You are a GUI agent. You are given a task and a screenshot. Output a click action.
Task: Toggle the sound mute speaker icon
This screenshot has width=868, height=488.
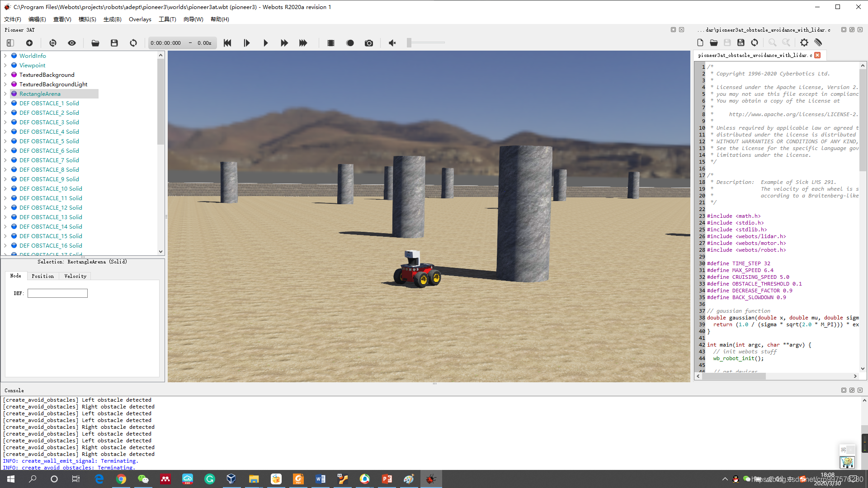click(392, 43)
